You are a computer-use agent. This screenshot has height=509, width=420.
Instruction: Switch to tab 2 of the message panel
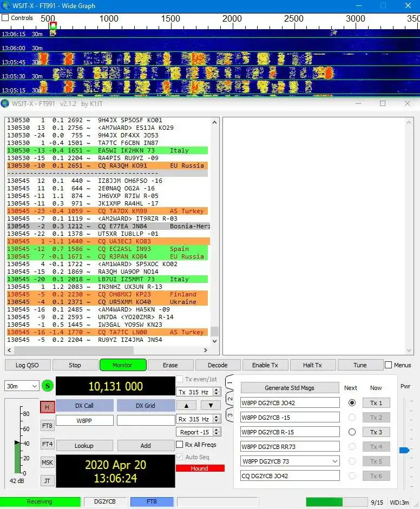coord(229,399)
